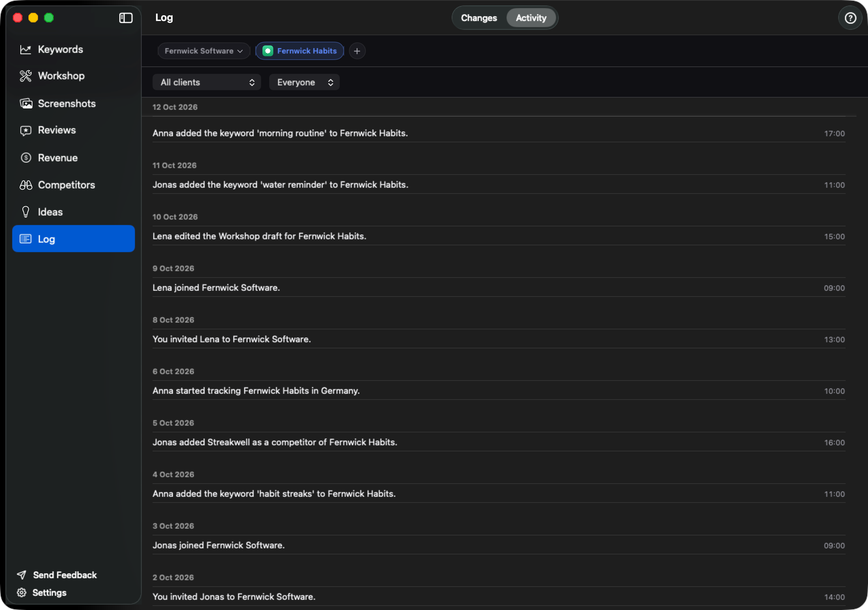Click the 17:00 timestamp
This screenshot has height=610, width=868.
(x=834, y=134)
